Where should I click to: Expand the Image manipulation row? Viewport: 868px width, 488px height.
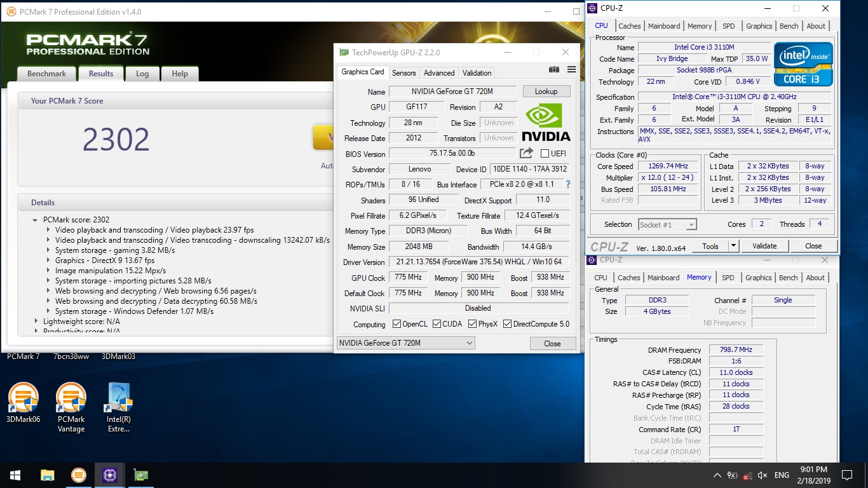(48, 271)
